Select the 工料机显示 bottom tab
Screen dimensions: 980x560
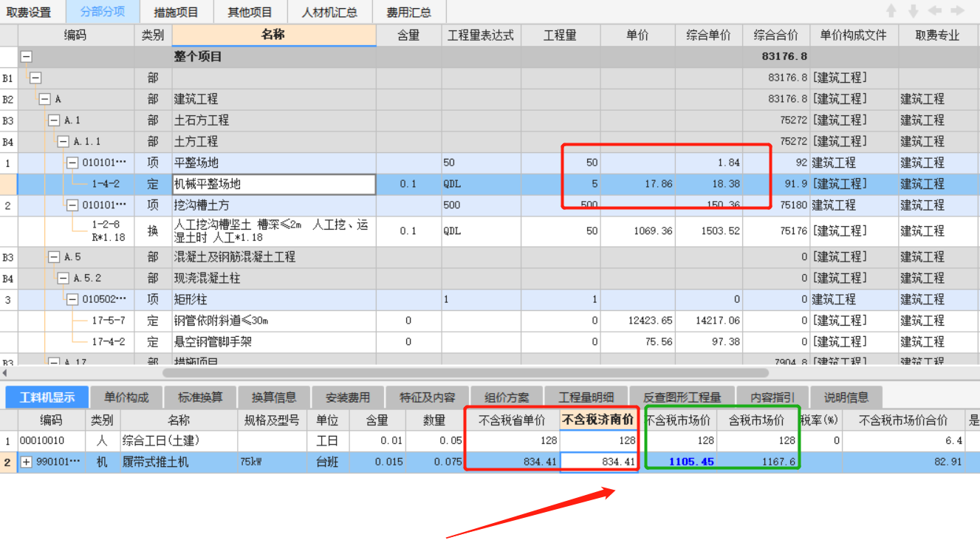(47, 397)
